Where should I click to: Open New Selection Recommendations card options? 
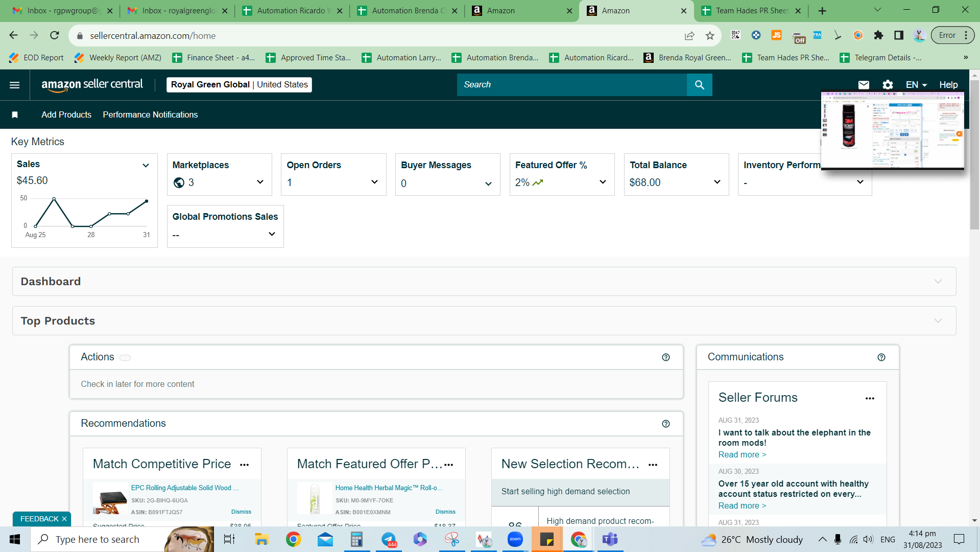pyautogui.click(x=653, y=465)
